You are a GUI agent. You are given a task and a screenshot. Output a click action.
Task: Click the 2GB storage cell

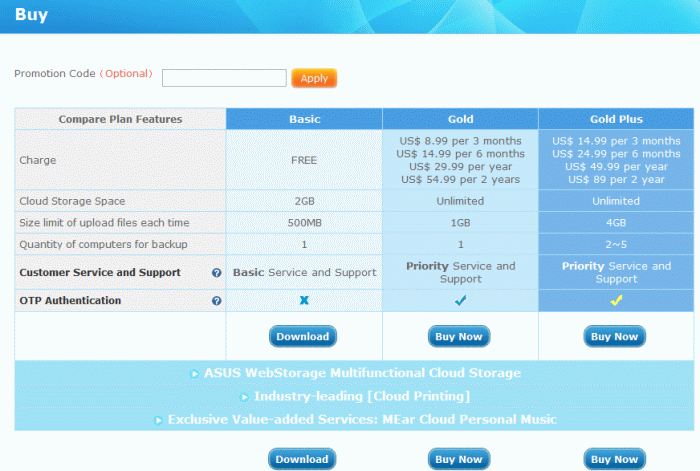click(304, 201)
